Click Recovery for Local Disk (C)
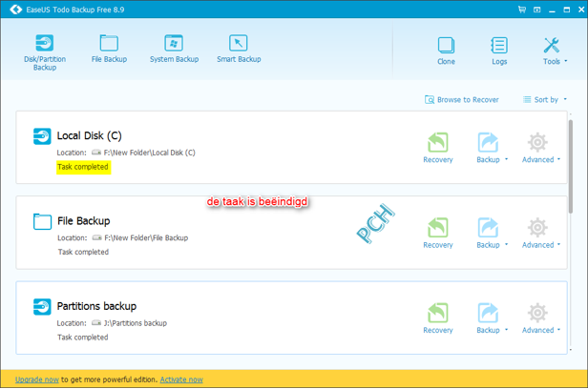Screen dimensions: 588x389 pos(438,148)
